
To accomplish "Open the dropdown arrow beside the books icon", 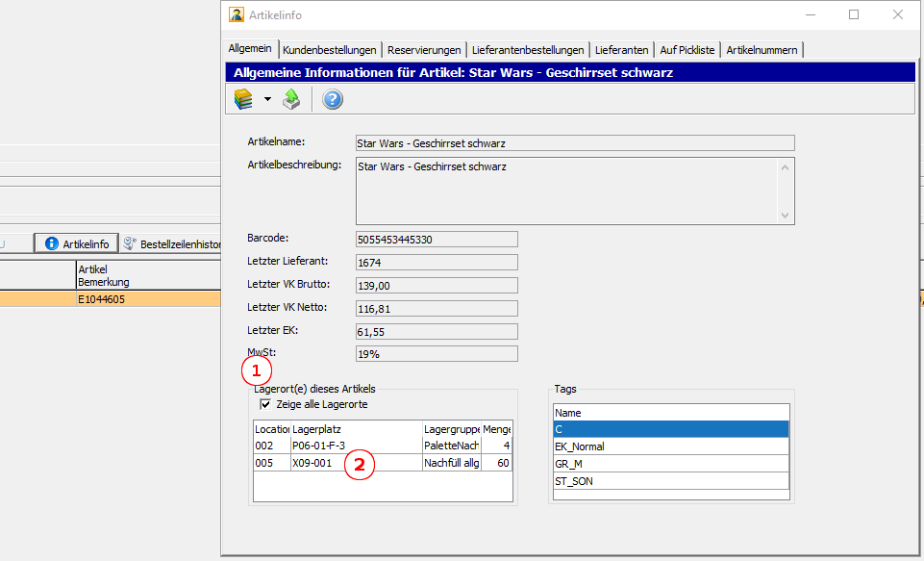I will click(x=267, y=99).
